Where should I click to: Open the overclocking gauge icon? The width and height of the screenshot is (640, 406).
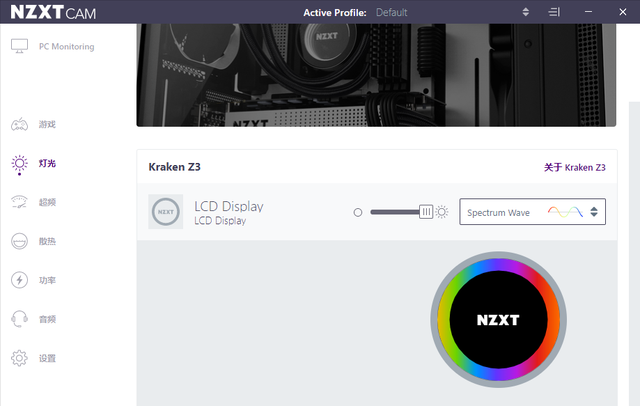(19, 202)
